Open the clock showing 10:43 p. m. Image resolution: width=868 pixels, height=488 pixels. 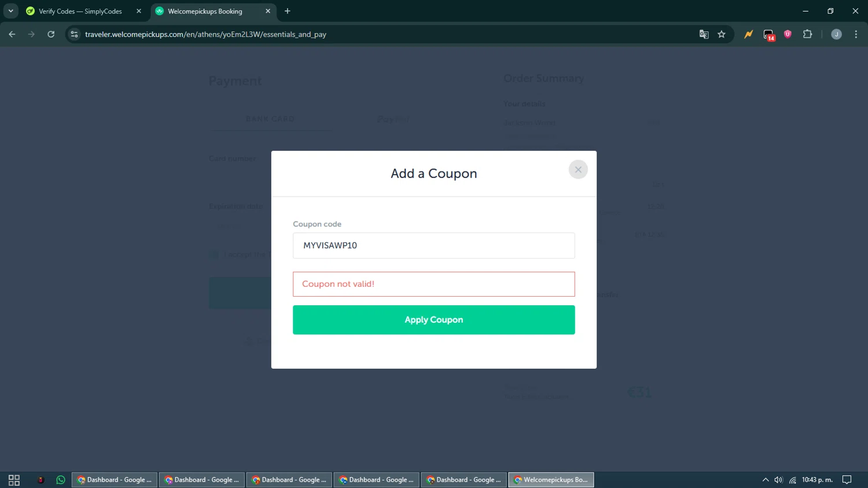[817, 480]
